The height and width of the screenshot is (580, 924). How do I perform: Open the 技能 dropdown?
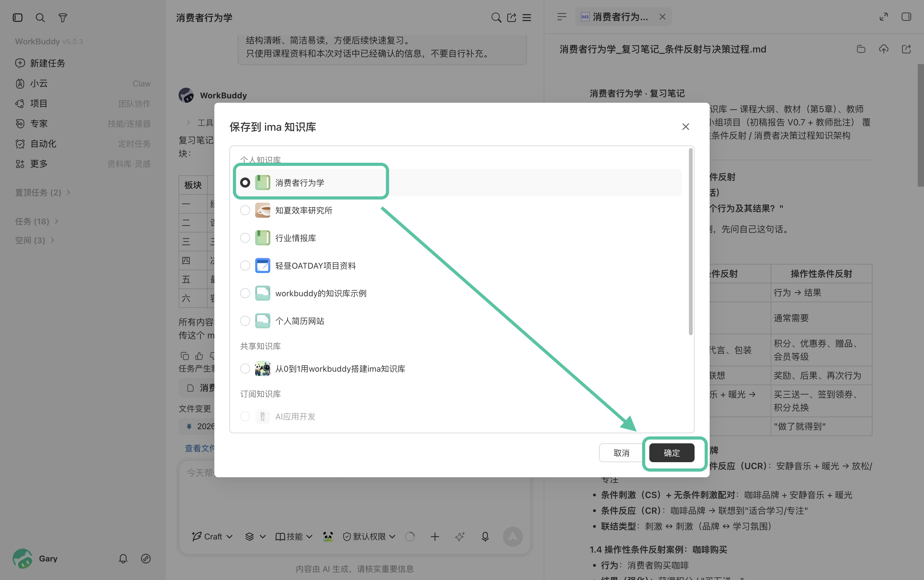[294, 536]
